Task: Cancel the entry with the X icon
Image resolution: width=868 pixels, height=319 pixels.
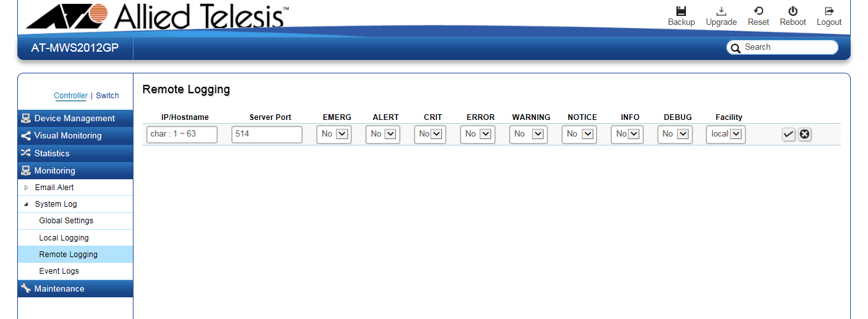Action: coord(805,134)
